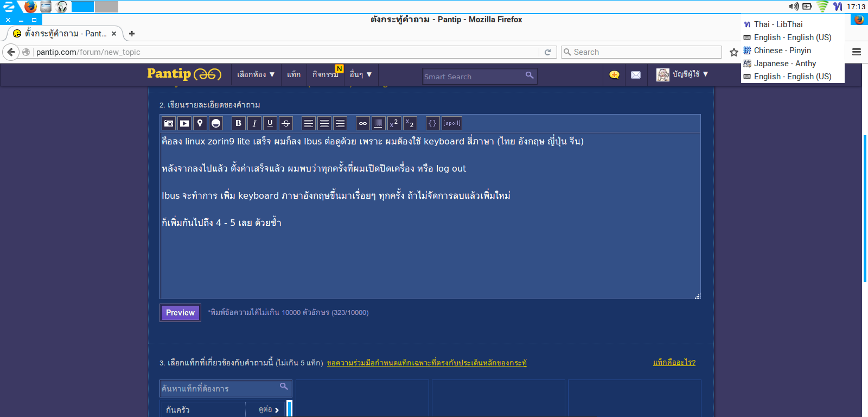Insert a horizontal line divider
The image size is (868, 417).
click(379, 123)
